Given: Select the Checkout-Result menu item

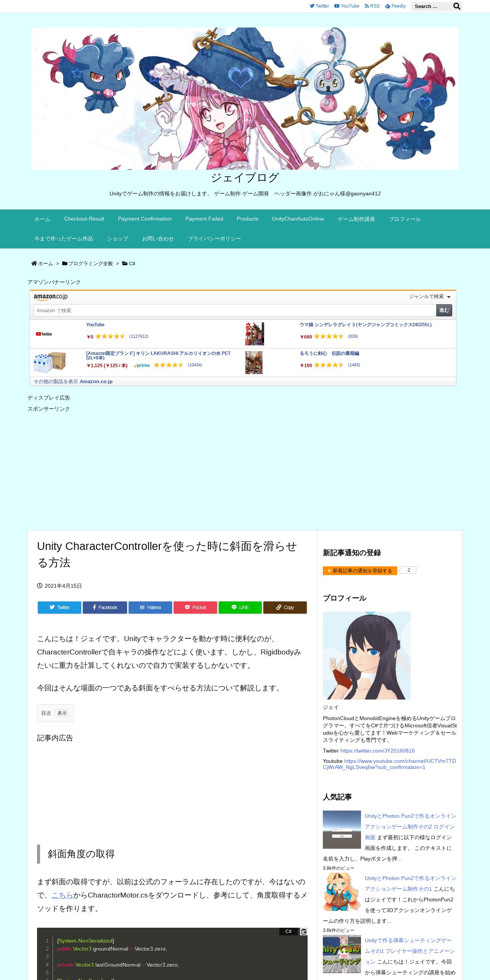Looking at the screenshot, I should 84,219.
